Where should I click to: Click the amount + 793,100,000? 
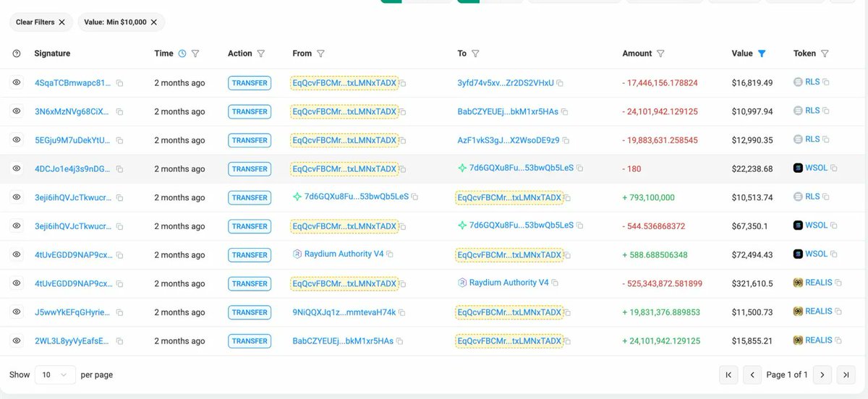(648, 197)
